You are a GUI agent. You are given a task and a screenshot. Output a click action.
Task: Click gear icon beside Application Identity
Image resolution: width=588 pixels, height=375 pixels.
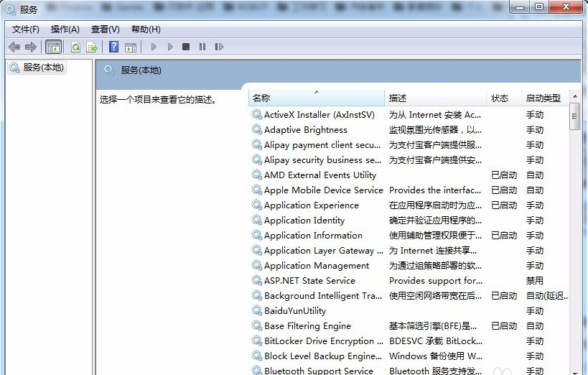pyautogui.click(x=257, y=221)
